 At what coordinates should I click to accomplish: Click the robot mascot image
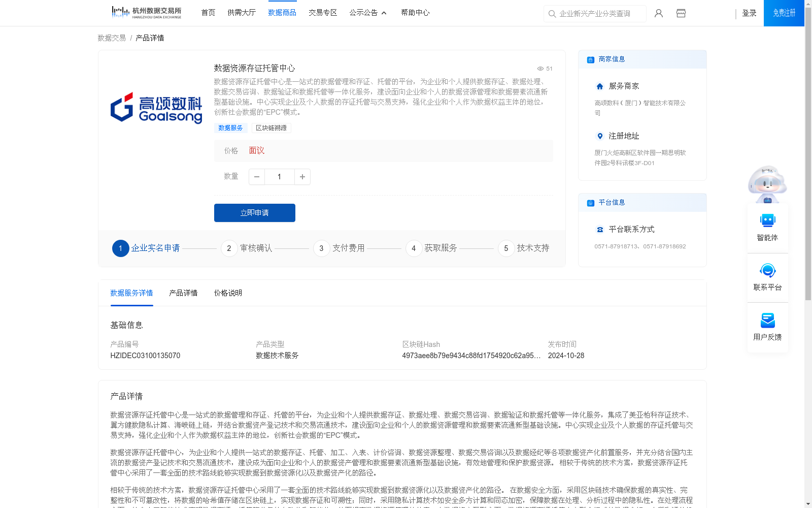coord(767,184)
